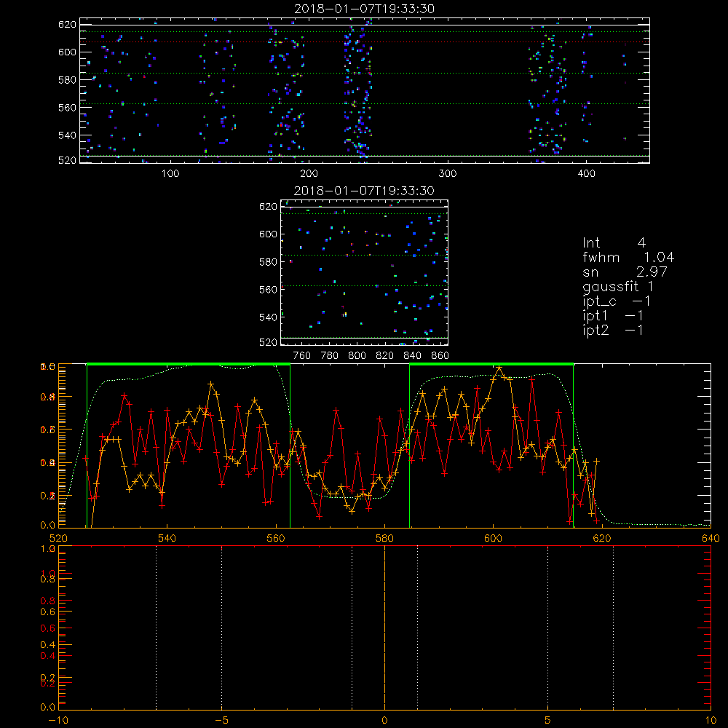Click x-axis label -10 on the bottom plot
The width and height of the screenshot is (728, 728).
(x=58, y=721)
